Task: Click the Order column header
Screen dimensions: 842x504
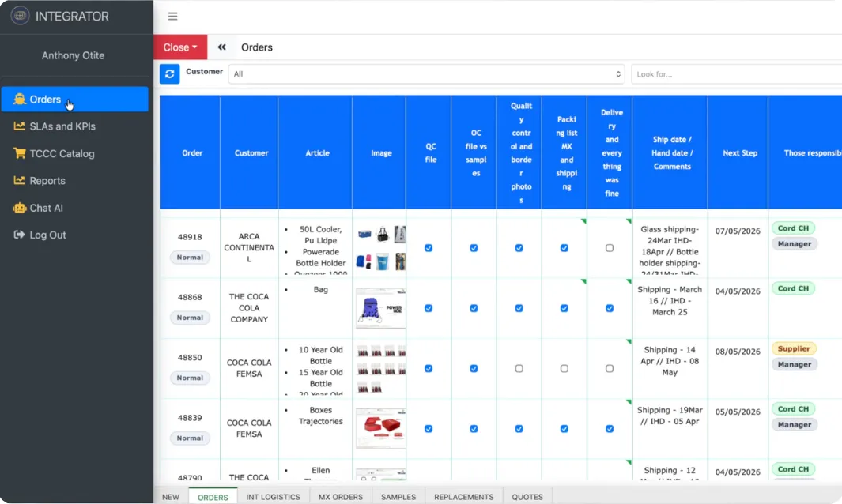Action: (x=191, y=153)
